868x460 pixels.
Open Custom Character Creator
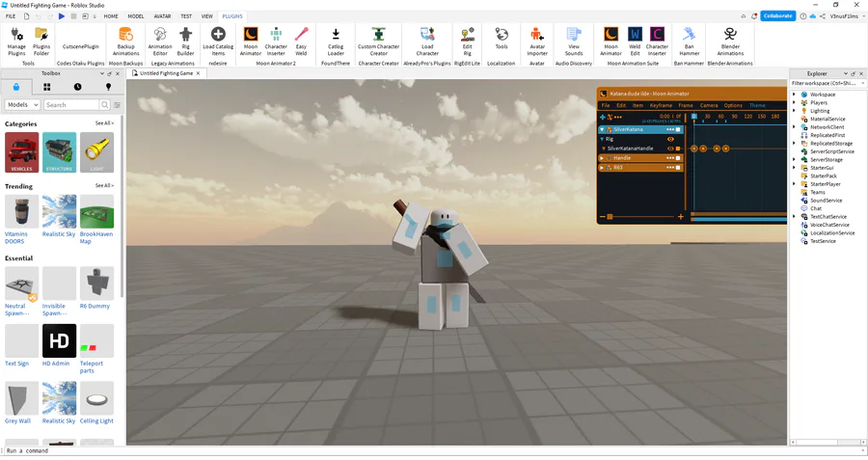[x=379, y=41]
